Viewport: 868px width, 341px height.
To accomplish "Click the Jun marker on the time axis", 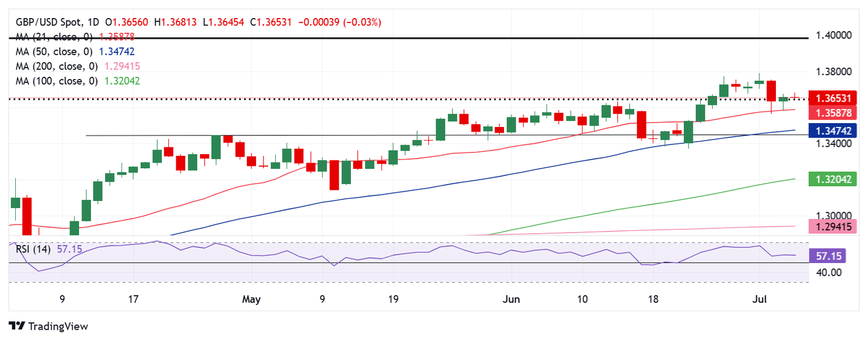I will click(x=510, y=299).
